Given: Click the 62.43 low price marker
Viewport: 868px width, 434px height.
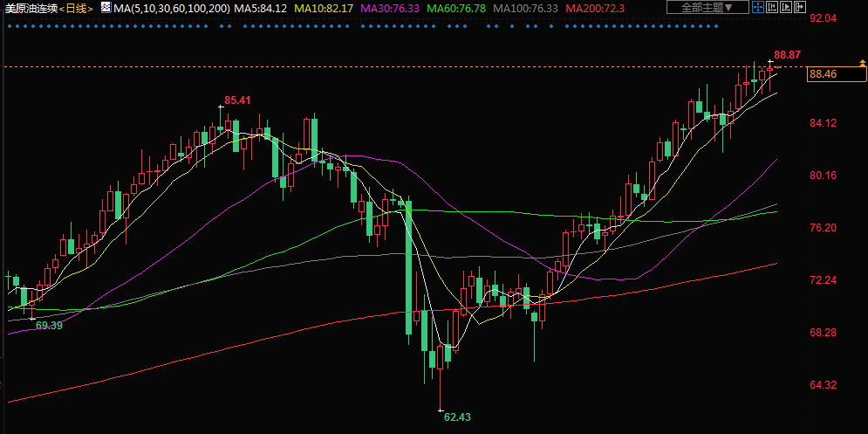Looking at the screenshot, I should [x=456, y=417].
